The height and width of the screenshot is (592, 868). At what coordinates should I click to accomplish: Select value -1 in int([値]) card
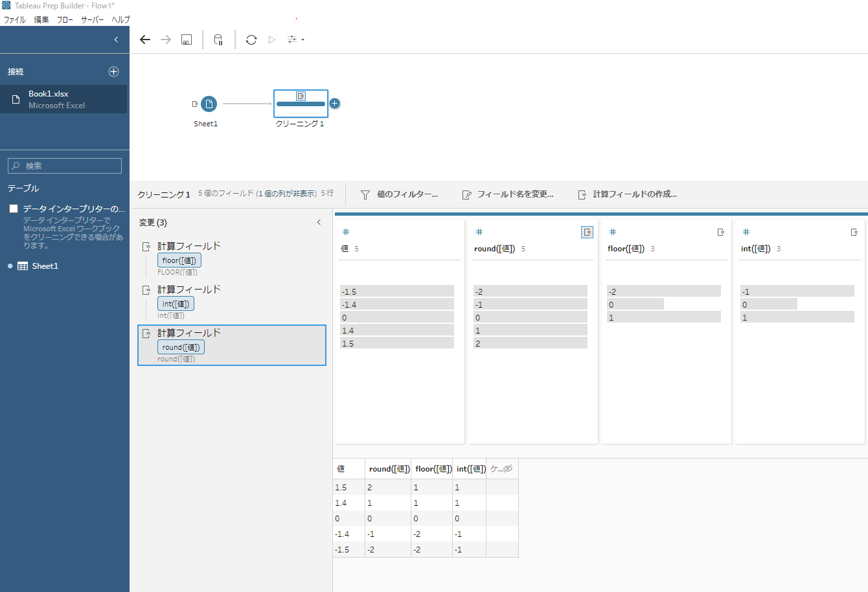[797, 291]
